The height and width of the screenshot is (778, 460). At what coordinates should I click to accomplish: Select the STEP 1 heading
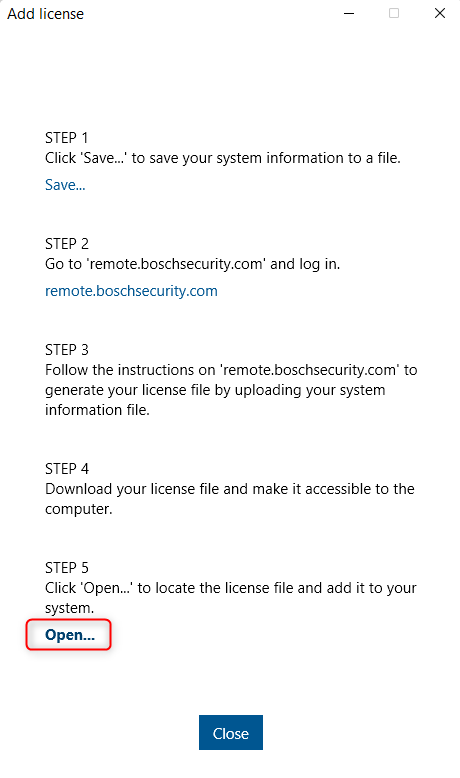[66, 137]
